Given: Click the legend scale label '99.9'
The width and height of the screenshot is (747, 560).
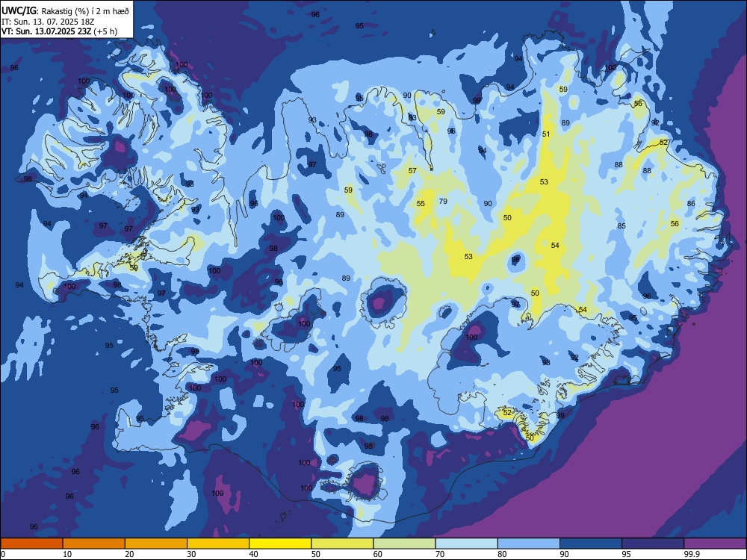Looking at the screenshot, I should click(692, 554).
